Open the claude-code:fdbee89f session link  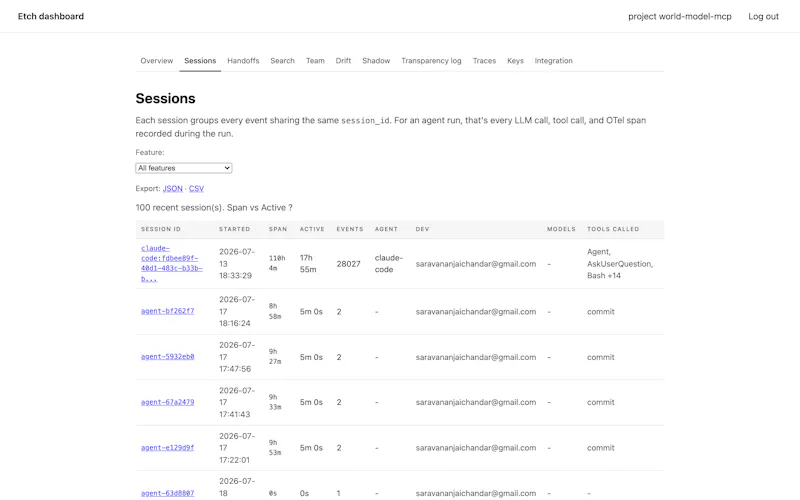click(x=171, y=263)
